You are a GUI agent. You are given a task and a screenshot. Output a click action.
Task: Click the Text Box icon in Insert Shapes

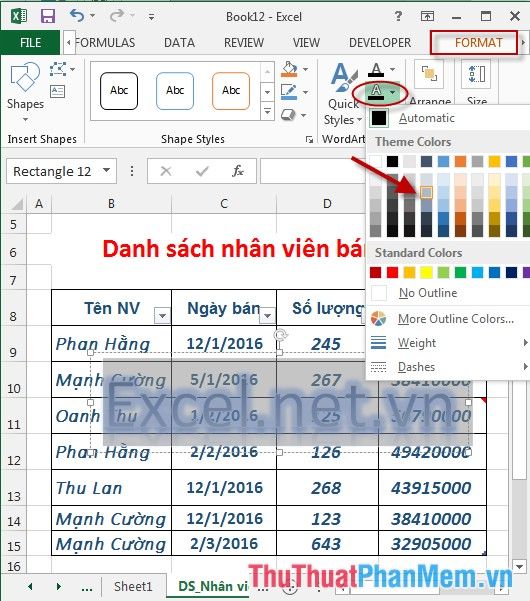tap(57, 91)
